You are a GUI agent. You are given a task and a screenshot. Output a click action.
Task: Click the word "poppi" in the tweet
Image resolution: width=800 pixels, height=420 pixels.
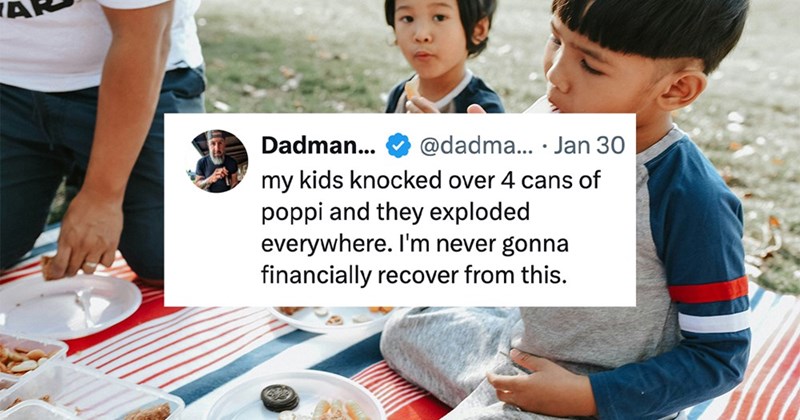pos(292,213)
